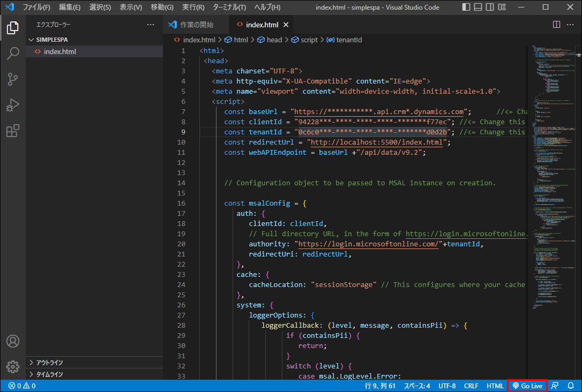The height and width of the screenshot is (392, 582).
Task: Click tenantId symbol in the breadcrumb
Action: (344, 40)
